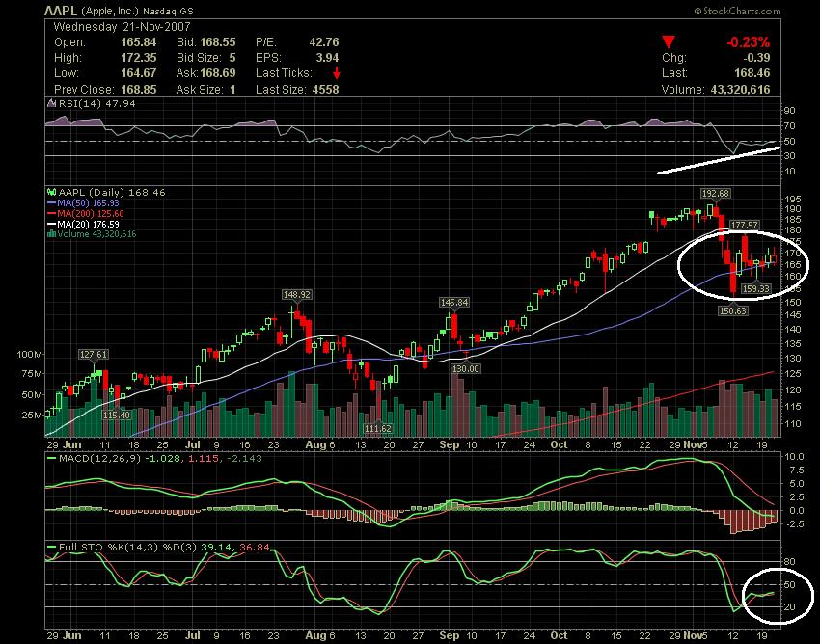Click the 111.62 low price label
Image resolution: width=820 pixels, height=644 pixels.
coord(377,429)
